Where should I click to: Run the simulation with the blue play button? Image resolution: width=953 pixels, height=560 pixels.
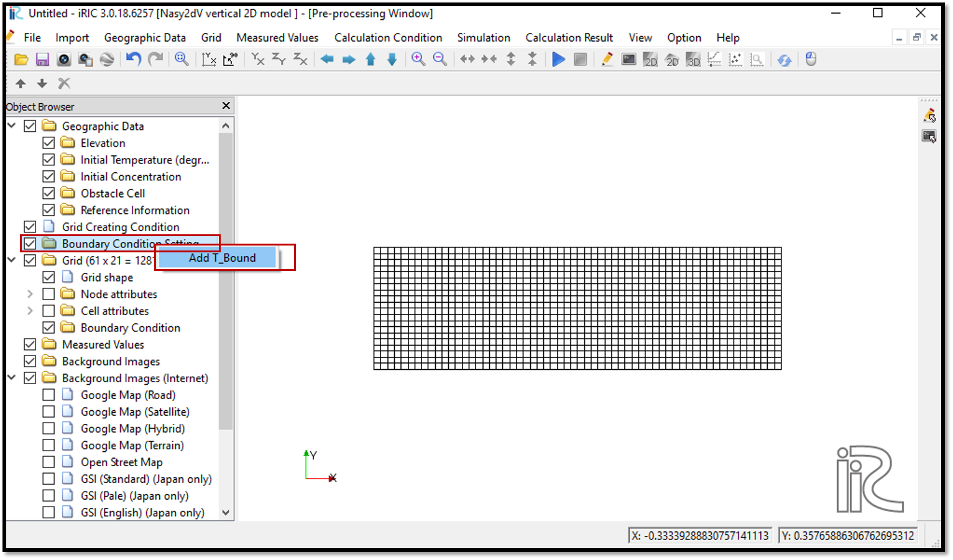(x=558, y=59)
